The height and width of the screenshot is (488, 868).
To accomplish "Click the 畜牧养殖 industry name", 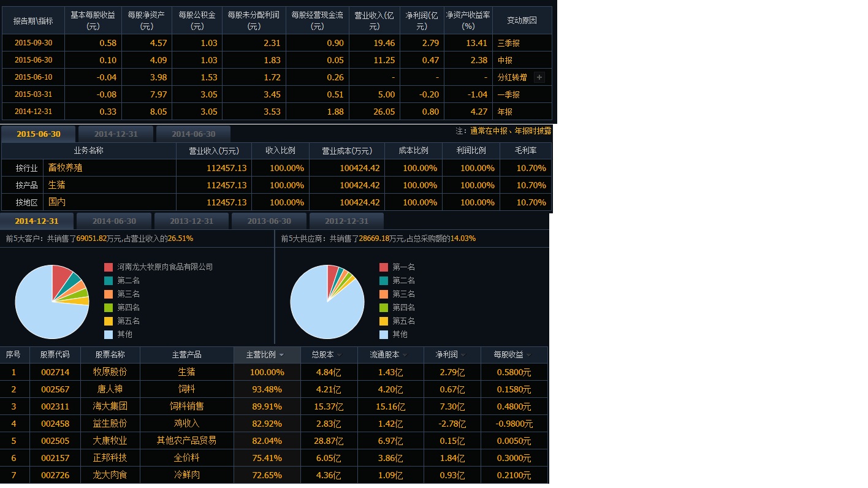I will pos(65,168).
